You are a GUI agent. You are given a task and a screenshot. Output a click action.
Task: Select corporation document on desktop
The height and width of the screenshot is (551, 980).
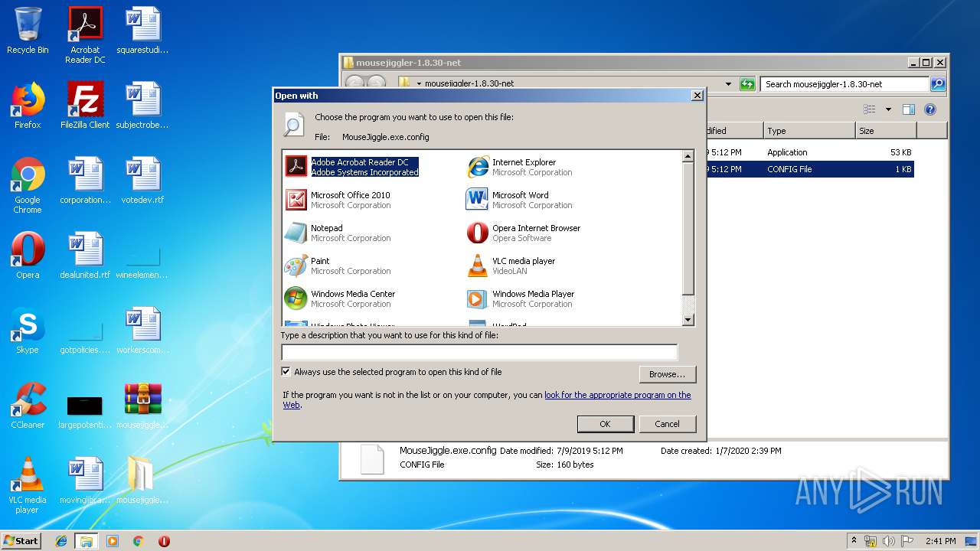tap(85, 181)
